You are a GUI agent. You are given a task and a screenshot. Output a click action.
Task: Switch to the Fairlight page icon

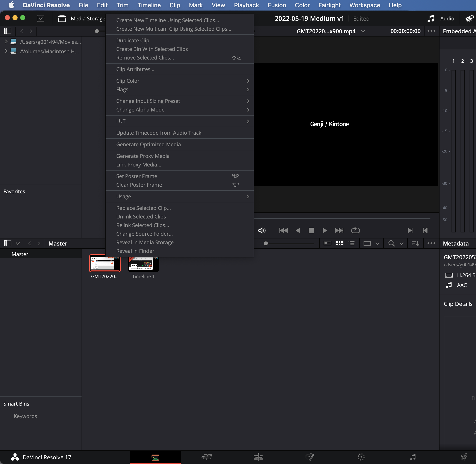[413, 457]
